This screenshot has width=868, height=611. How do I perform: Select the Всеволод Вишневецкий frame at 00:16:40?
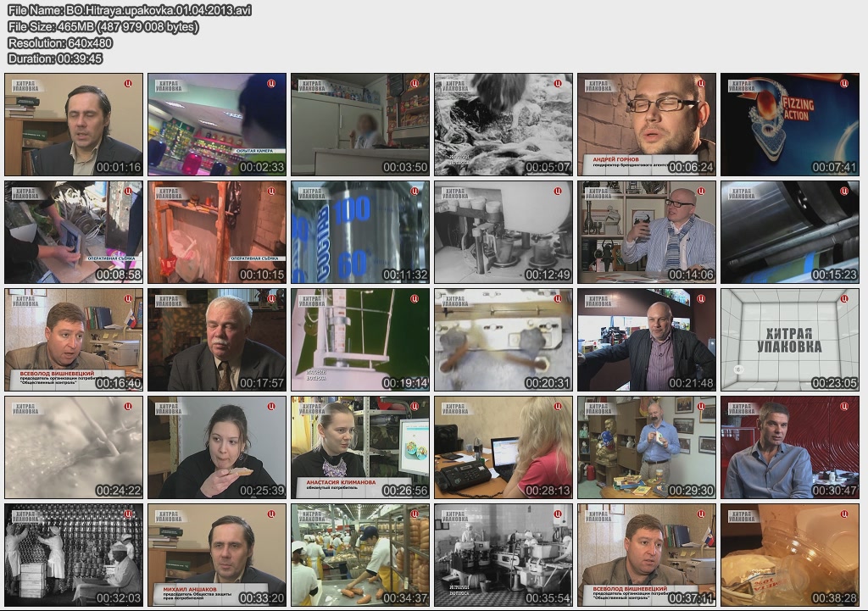[x=73, y=340]
